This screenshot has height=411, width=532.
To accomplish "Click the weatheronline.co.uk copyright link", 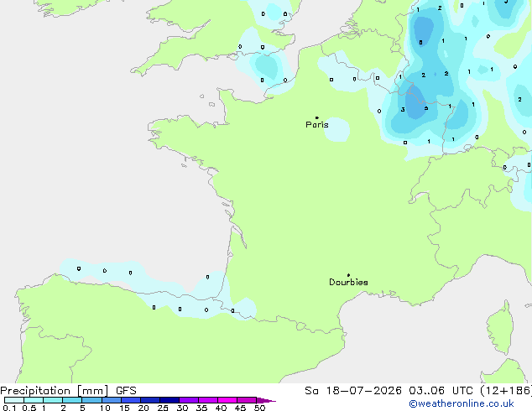I will 462,403.
